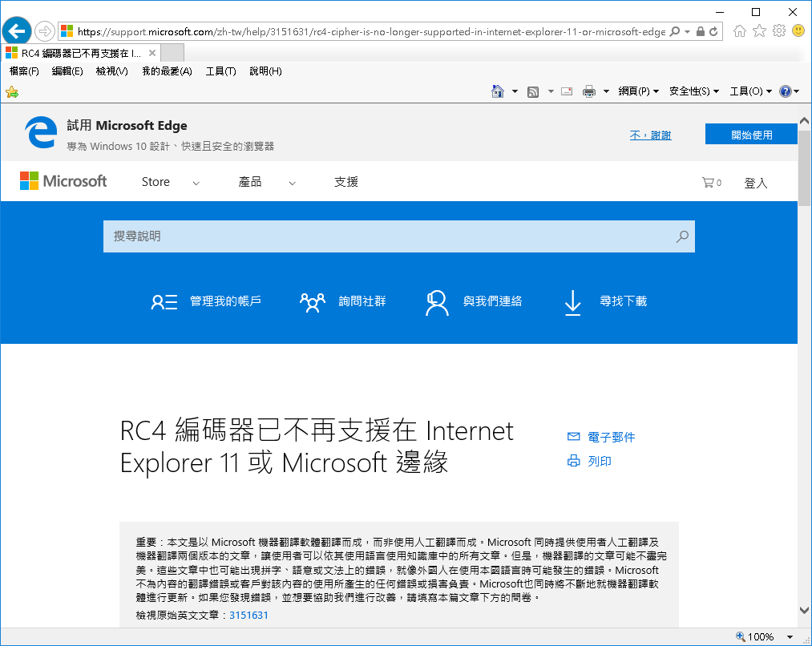Expand the 產品 menu chevron

point(292,184)
